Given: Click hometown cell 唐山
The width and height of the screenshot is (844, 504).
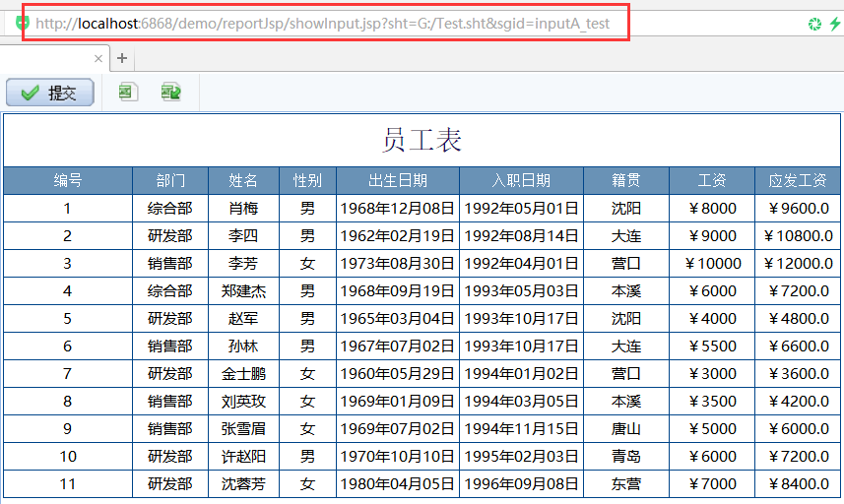Looking at the screenshot, I should coord(626,429).
